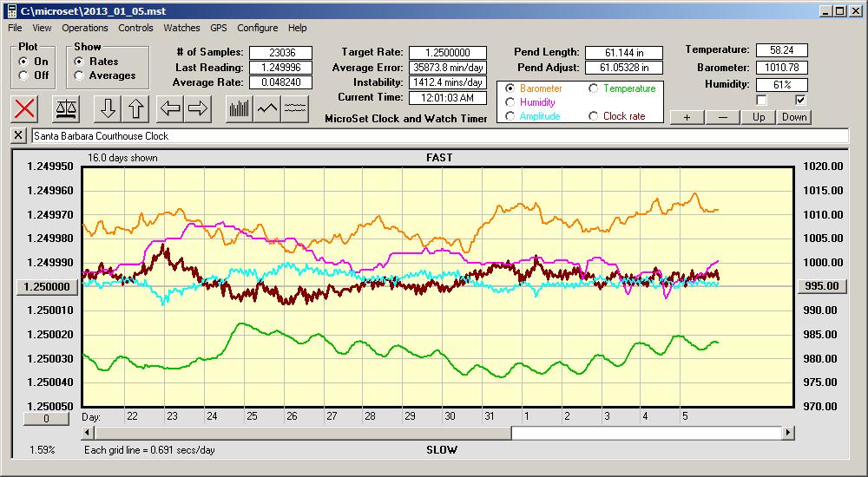
Task: Click the Up button
Action: (x=759, y=117)
